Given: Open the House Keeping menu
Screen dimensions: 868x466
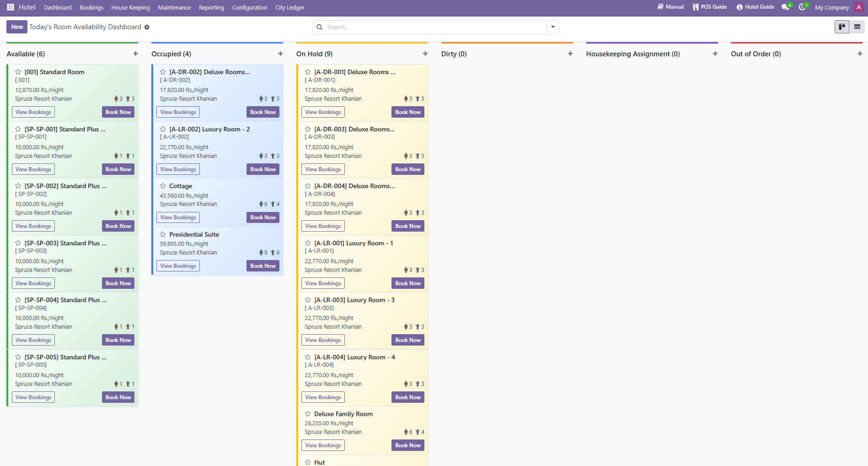Looking at the screenshot, I should 130,7.
